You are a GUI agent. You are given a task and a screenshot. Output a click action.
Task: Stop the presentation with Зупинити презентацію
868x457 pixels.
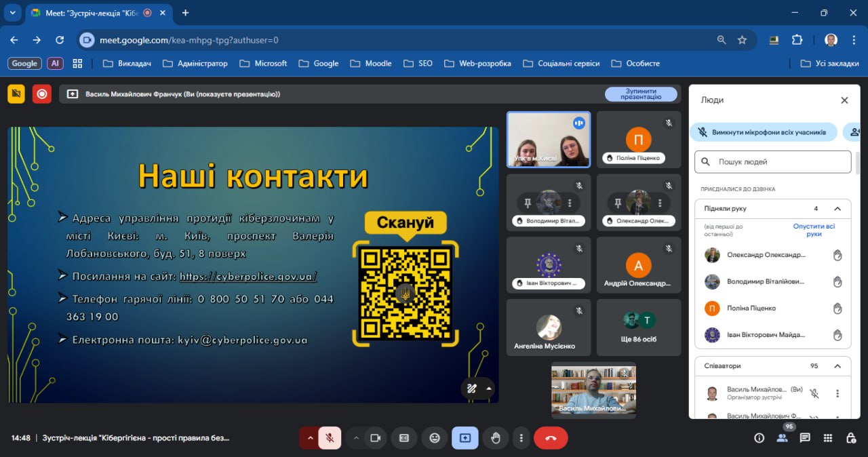(x=641, y=94)
